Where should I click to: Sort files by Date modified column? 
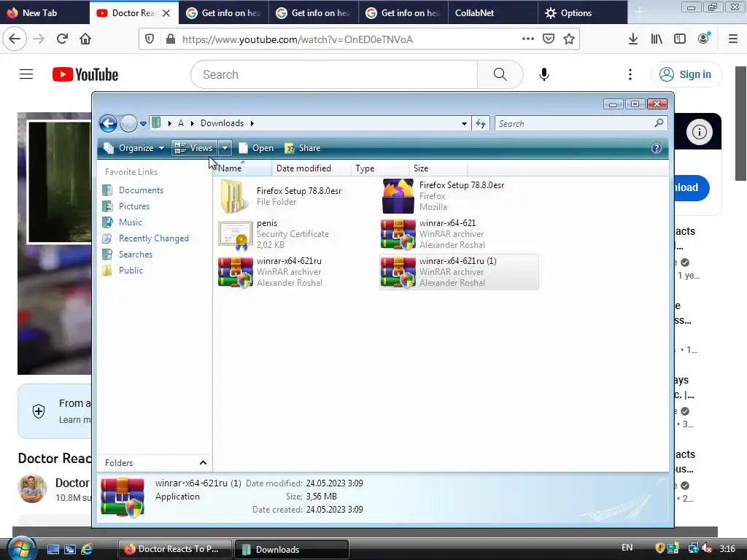[x=311, y=168]
